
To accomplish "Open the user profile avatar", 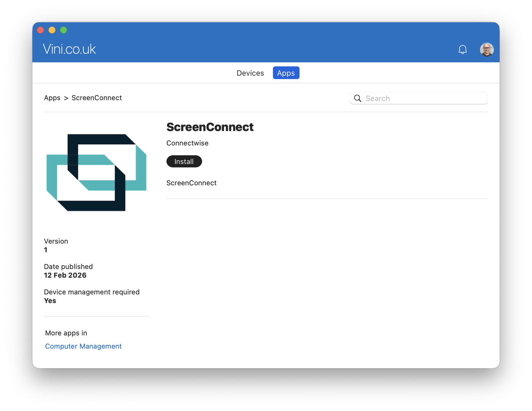I will (487, 50).
